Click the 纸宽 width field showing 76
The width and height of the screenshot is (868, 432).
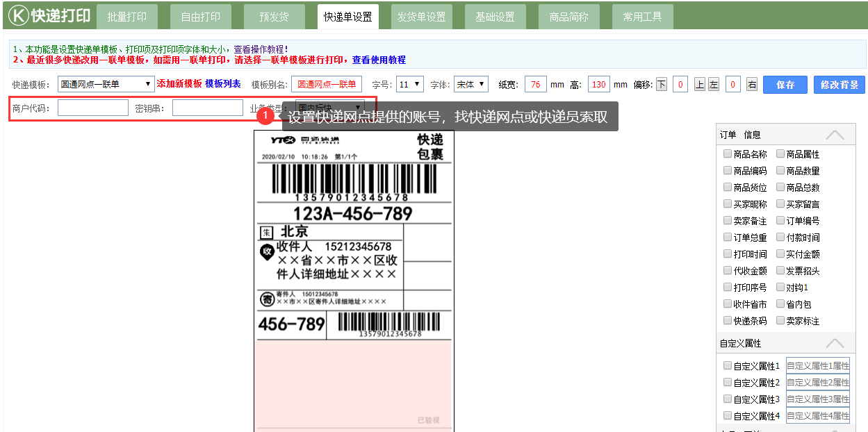(535, 85)
